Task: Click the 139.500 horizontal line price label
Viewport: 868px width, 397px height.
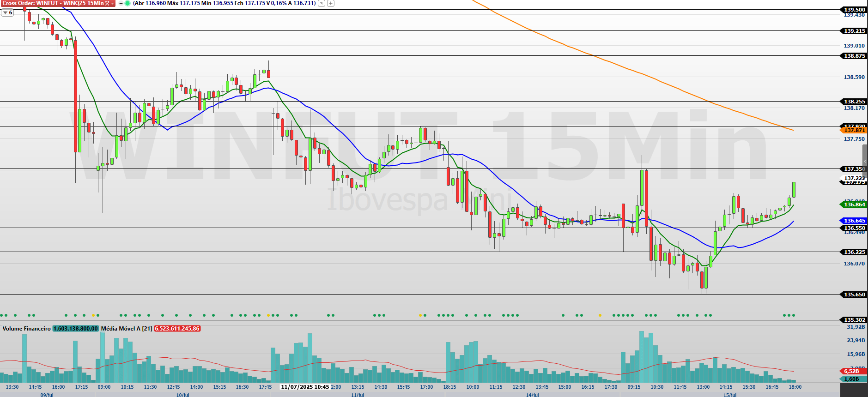Action: coord(853,10)
